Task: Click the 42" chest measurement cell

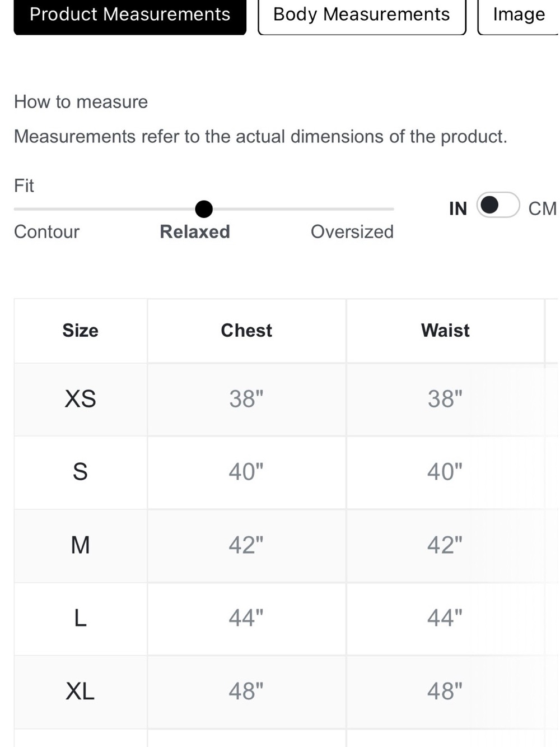Action: (x=246, y=545)
